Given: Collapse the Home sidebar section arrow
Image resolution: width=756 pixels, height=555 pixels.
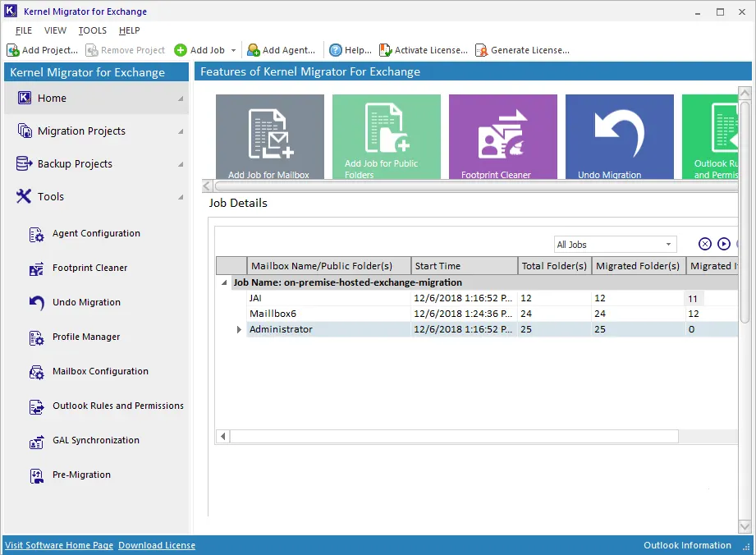Looking at the screenshot, I should point(181,99).
